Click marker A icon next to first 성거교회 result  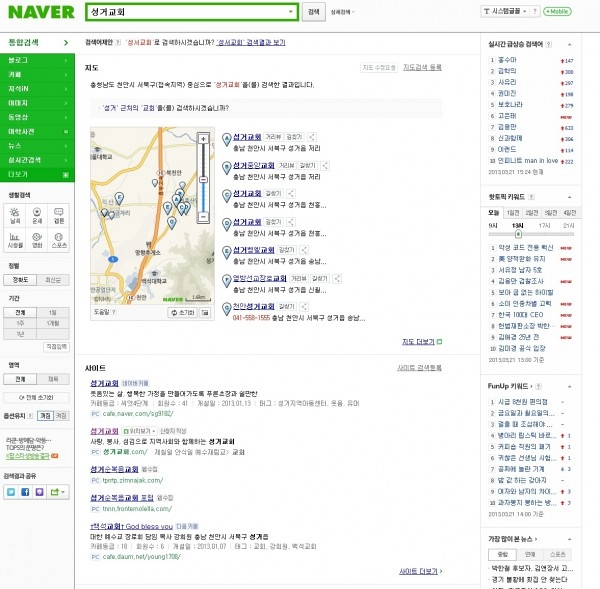[227, 139]
